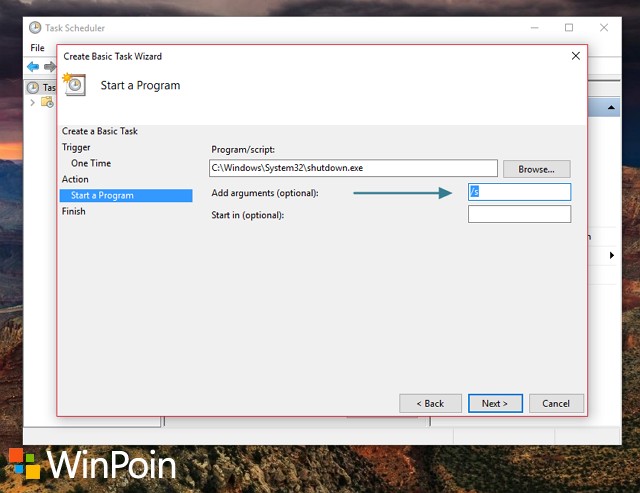Cancel the Create Basic Task Wizard
This screenshot has width=640, height=493.
pyautogui.click(x=556, y=403)
